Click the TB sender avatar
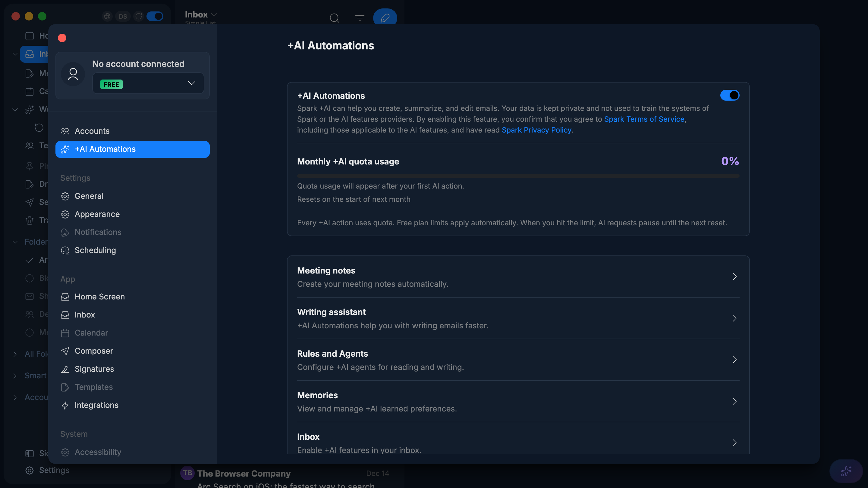 point(188,473)
